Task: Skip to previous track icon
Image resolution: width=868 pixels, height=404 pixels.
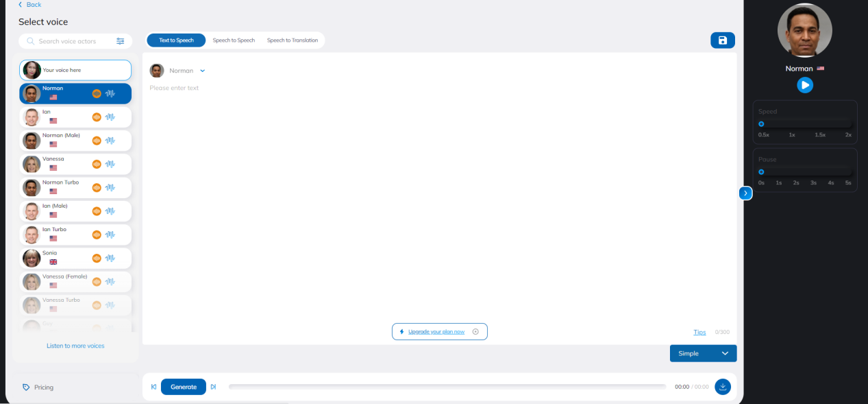Action: [x=153, y=387]
